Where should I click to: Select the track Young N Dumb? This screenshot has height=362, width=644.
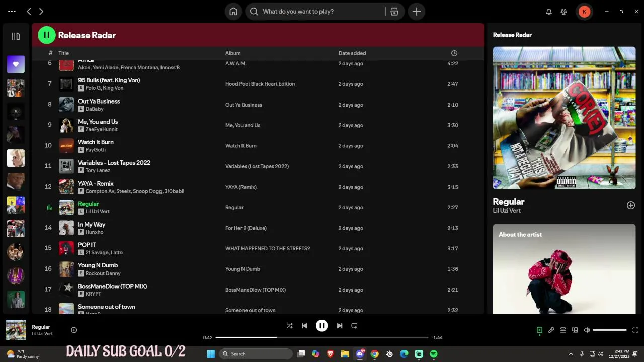98,265
